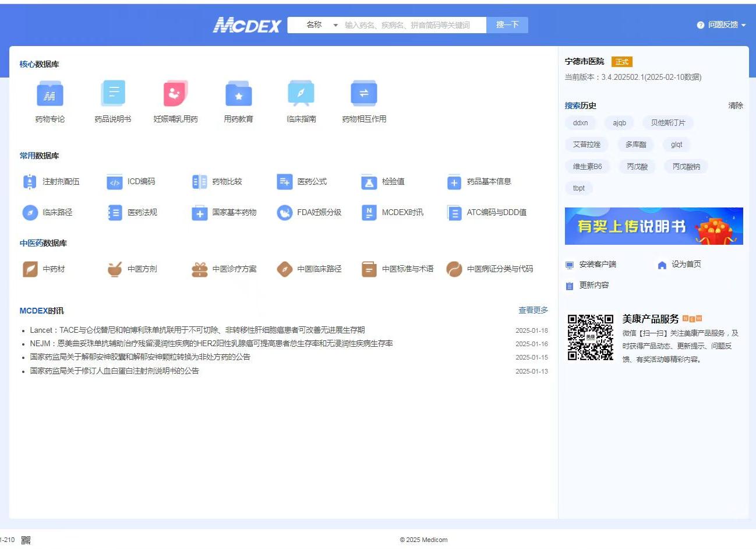This screenshot has height=549, width=756.
Task: Open 医药法规 icon
Action: click(115, 213)
